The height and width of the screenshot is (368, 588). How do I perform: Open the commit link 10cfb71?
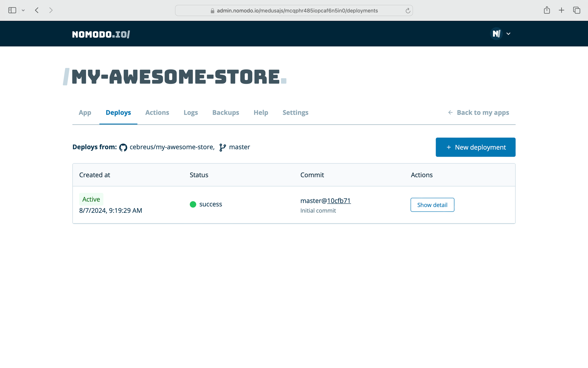339,201
